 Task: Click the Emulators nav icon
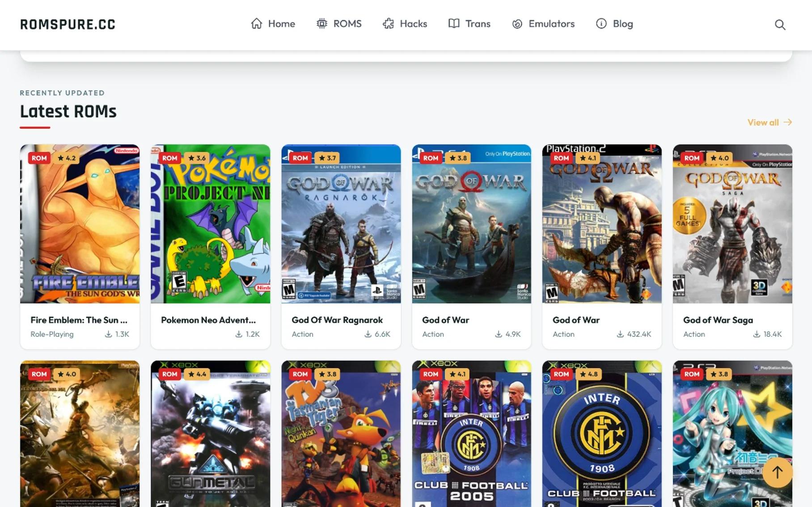click(517, 24)
